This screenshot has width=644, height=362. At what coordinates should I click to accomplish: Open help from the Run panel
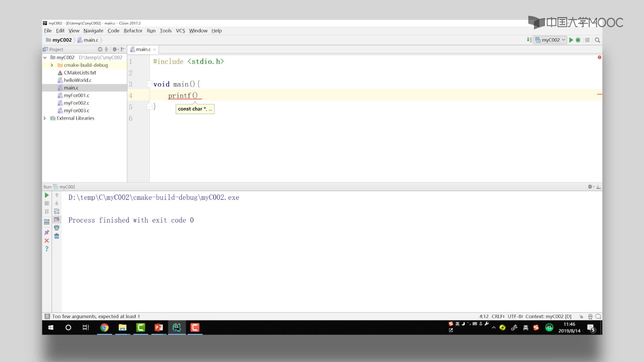47,249
